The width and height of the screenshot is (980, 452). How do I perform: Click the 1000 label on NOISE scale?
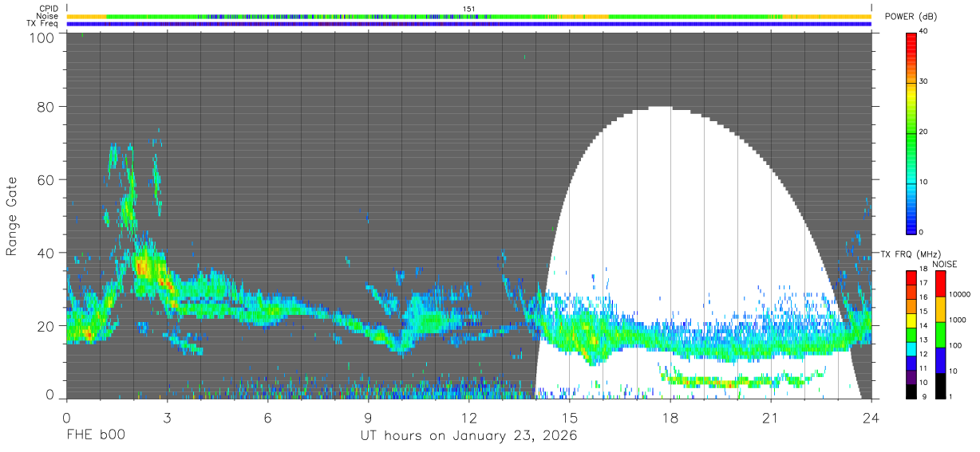click(957, 320)
